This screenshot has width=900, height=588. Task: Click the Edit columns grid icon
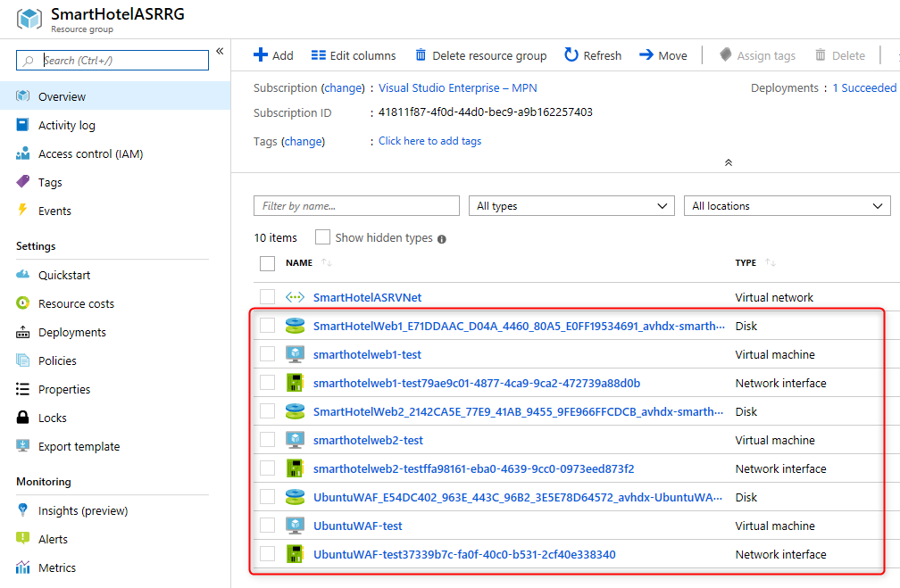click(x=319, y=55)
